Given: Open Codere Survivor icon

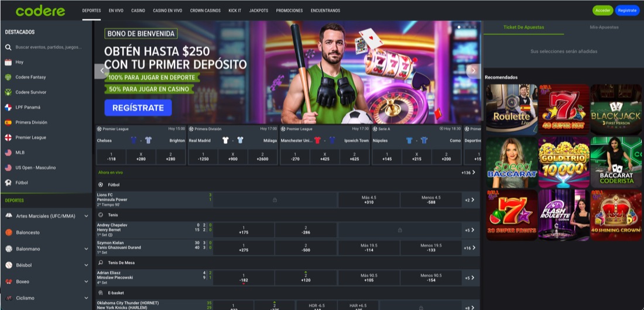Looking at the screenshot, I should 8,92.
